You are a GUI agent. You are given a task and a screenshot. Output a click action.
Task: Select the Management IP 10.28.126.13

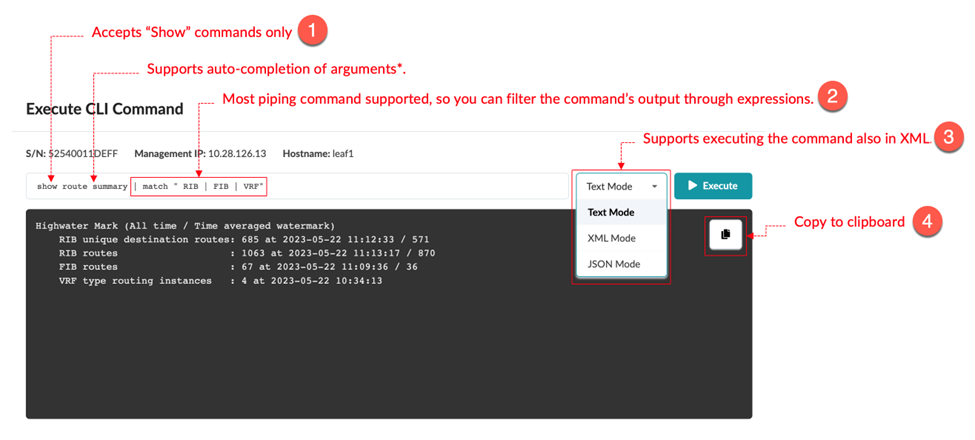point(238,153)
